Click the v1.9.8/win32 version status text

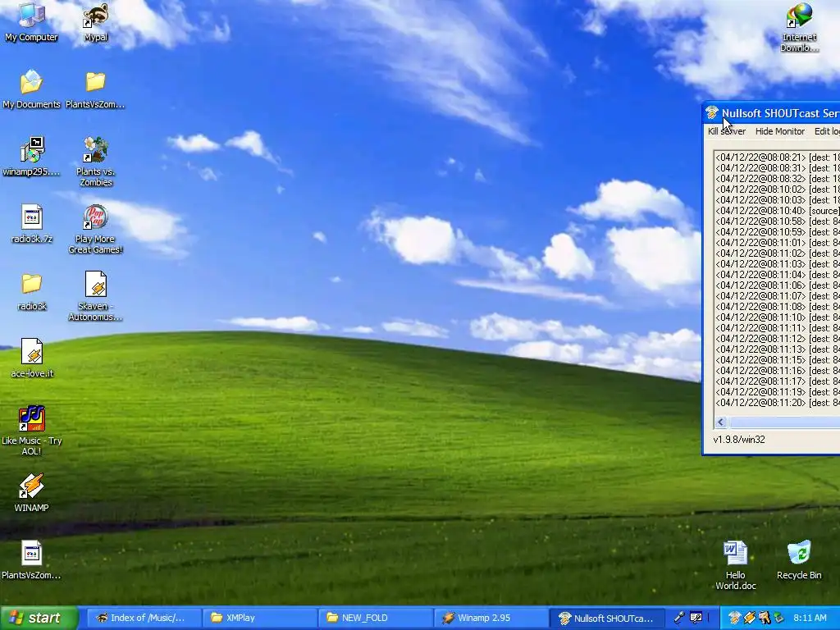739,440
